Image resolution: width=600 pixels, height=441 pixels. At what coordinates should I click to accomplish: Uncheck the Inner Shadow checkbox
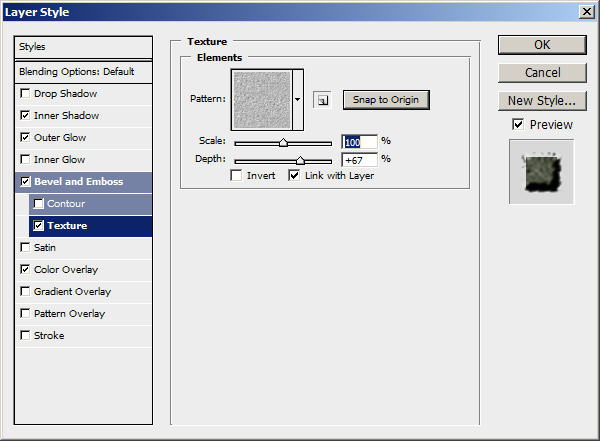coord(25,115)
